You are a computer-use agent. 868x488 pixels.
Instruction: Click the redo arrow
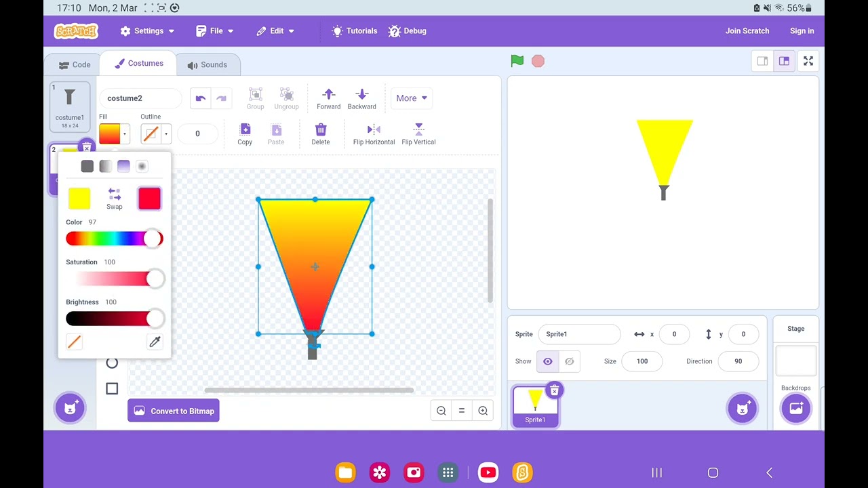tap(221, 98)
